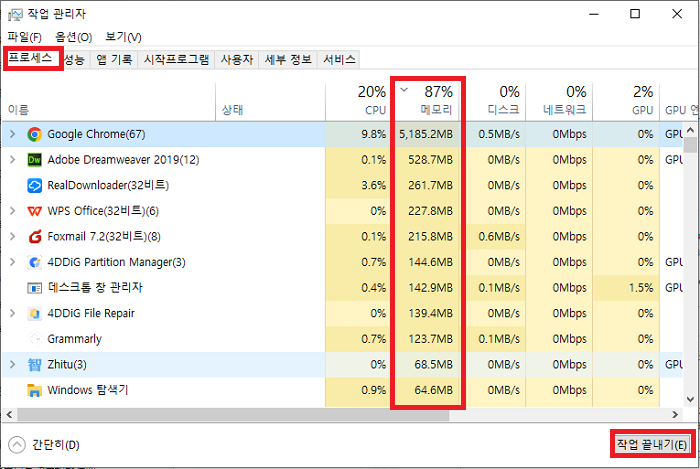This screenshot has height=469, width=700.
Task: Sort by the 메모리 column header
Action: pos(426,102)
